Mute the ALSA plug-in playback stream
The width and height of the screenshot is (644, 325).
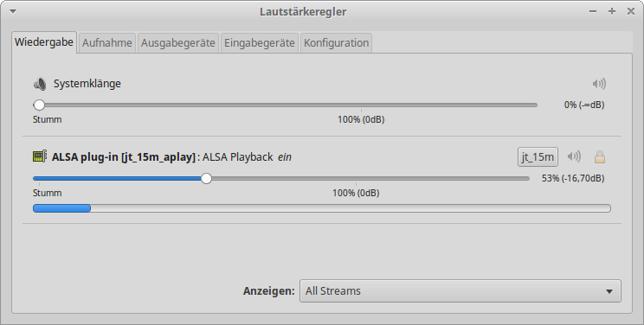[x=574, y=156]
